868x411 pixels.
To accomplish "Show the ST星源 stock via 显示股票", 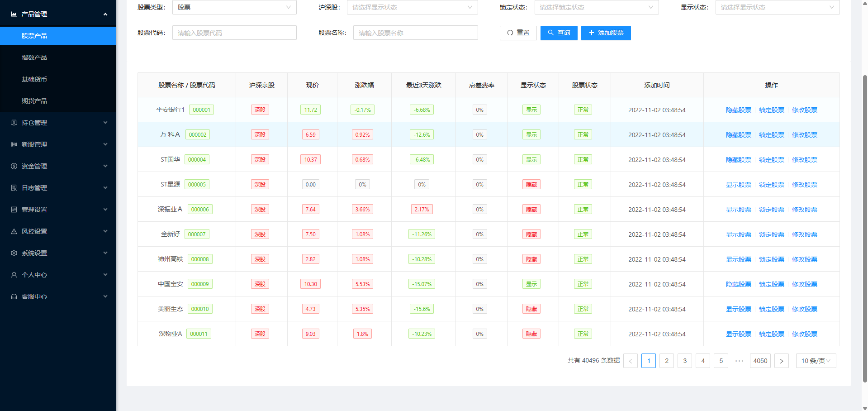I will [738, 185].
